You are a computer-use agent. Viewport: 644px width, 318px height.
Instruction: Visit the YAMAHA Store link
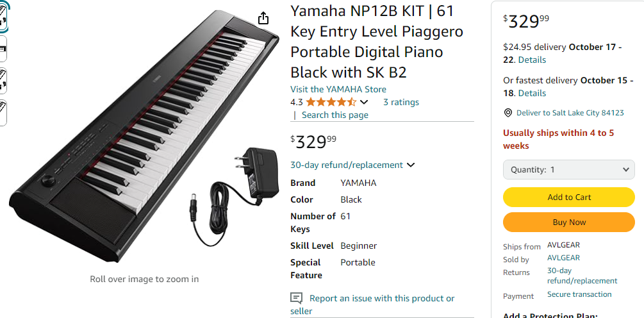coord(338,89)
